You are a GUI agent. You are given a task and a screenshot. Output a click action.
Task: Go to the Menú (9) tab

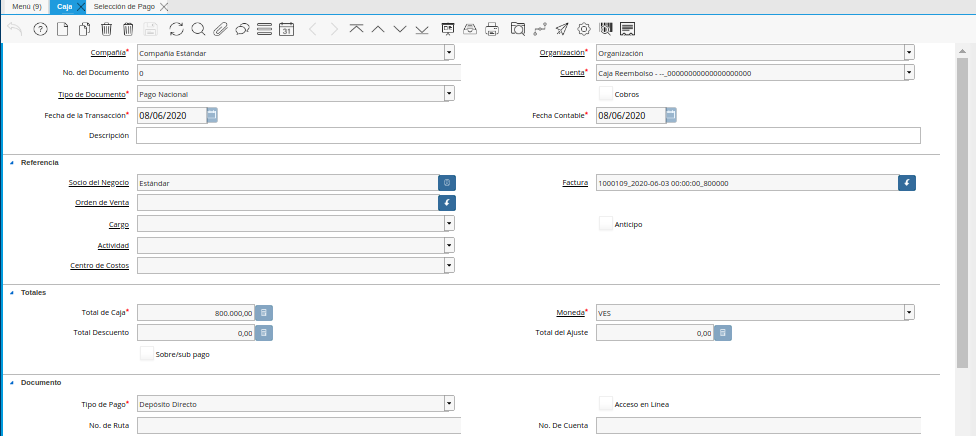click(x=26, y=7)
